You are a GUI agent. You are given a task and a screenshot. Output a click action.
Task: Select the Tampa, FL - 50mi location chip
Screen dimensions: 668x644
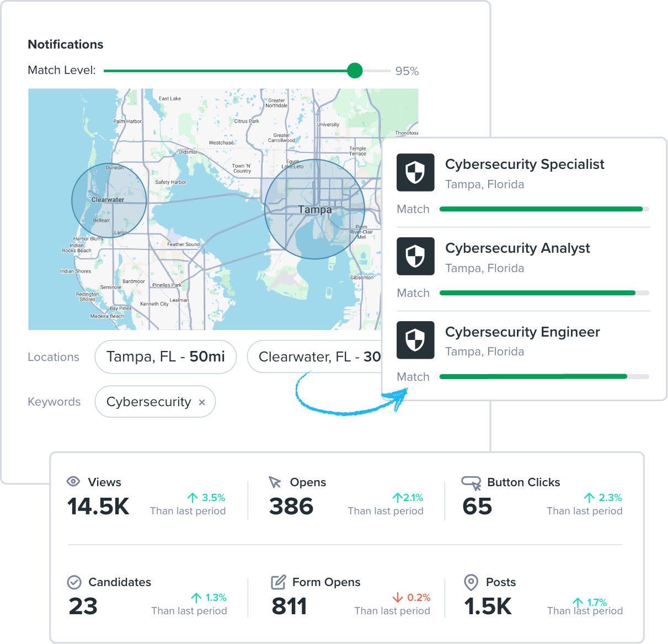click(x=165, y=357)
